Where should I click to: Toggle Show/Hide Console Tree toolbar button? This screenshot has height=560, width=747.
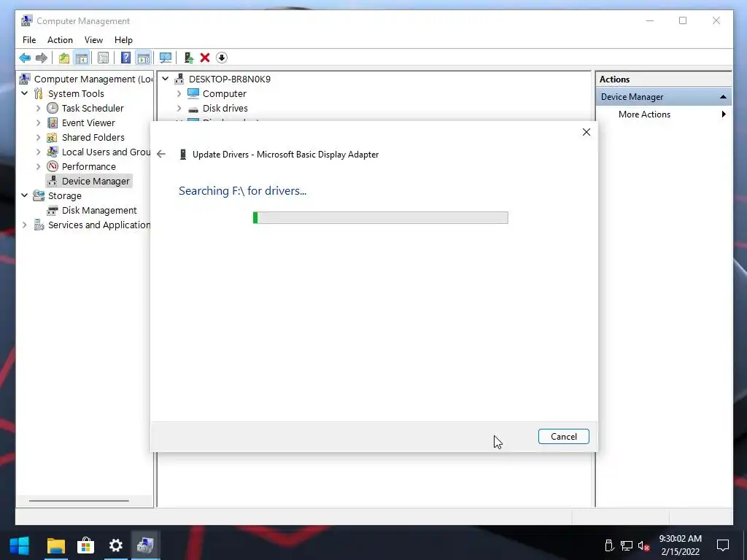point(82,58)
